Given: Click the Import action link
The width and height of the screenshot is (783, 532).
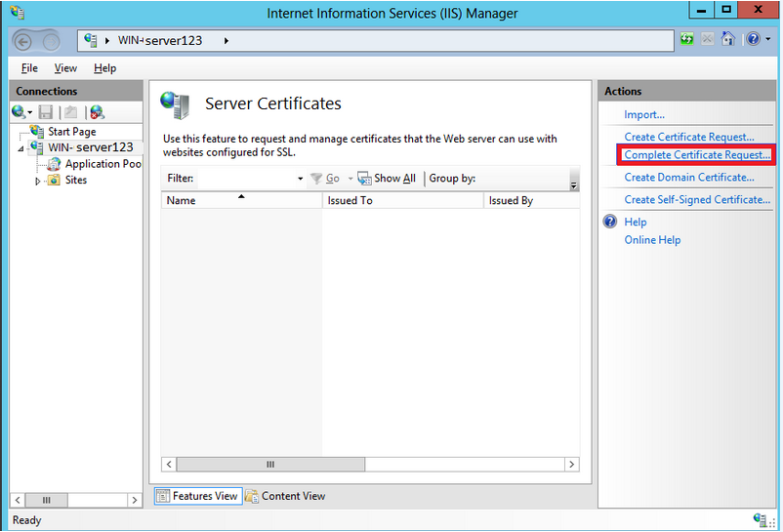Looking at the screenshot, I should coord(644,115).
